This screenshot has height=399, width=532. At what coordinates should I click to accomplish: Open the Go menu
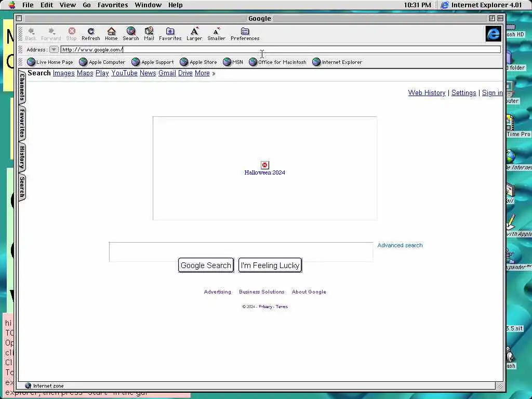click(87, 5)
